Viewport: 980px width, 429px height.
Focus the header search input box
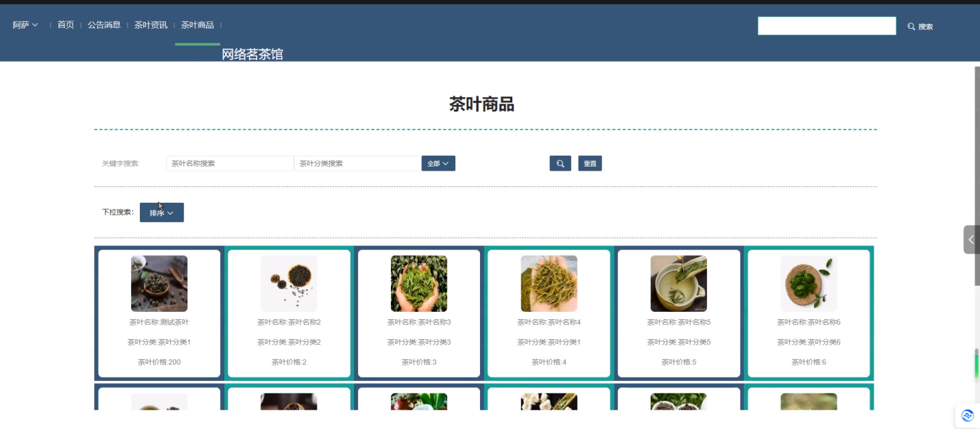pos(827,26)
